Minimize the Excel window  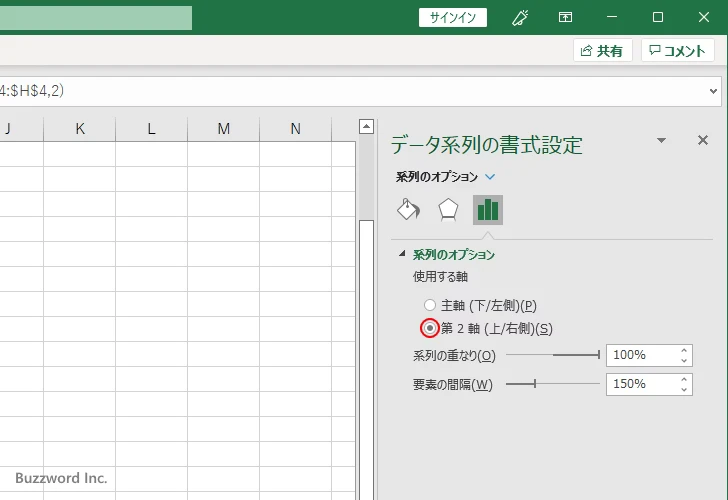coord(612,18)
